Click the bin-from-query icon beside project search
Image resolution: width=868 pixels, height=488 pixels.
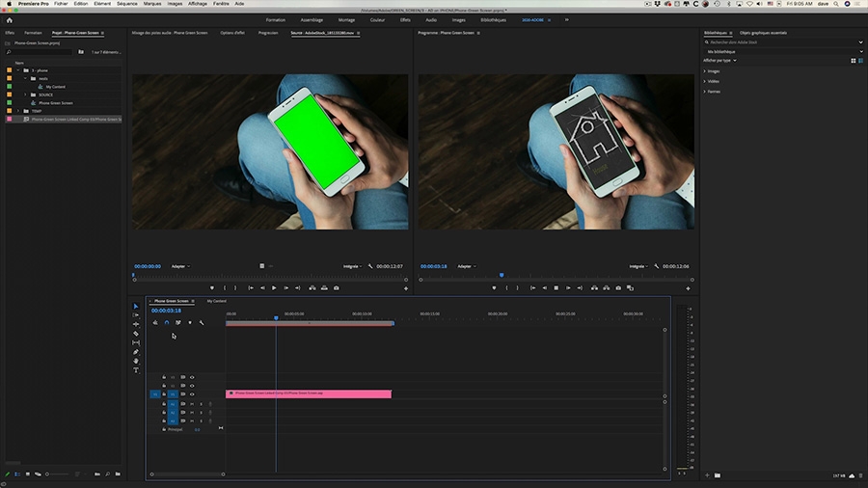point(81,52)
